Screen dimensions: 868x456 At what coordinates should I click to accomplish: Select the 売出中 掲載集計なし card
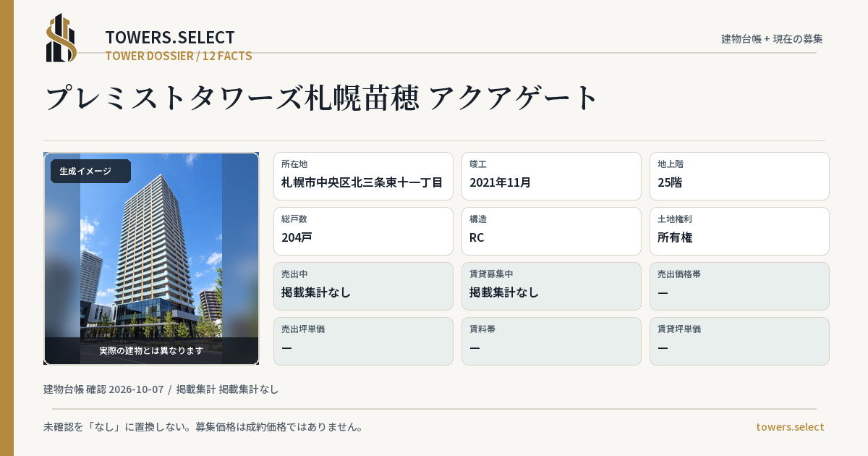click(x=363, y=286)
